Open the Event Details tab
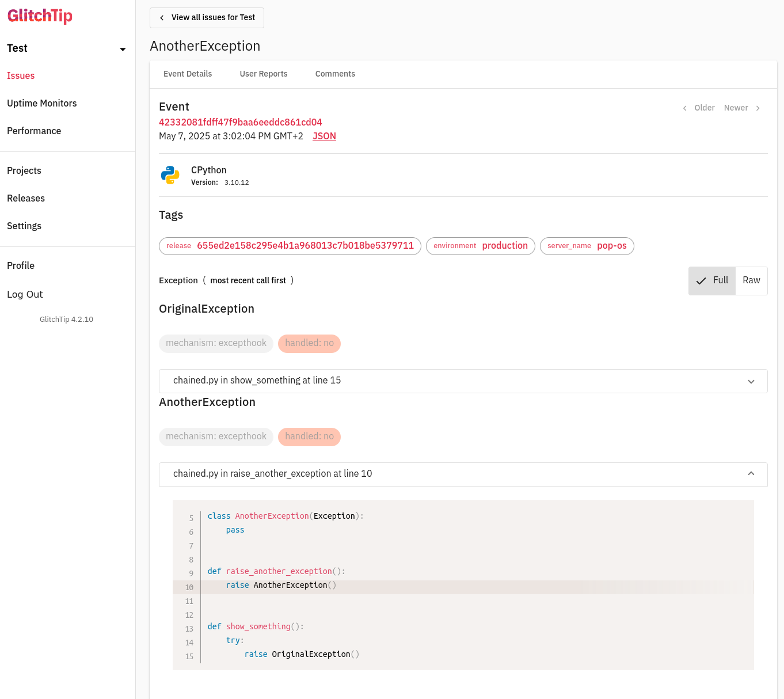This screenshot has height=699, width=784. click(x=188, y=74)
